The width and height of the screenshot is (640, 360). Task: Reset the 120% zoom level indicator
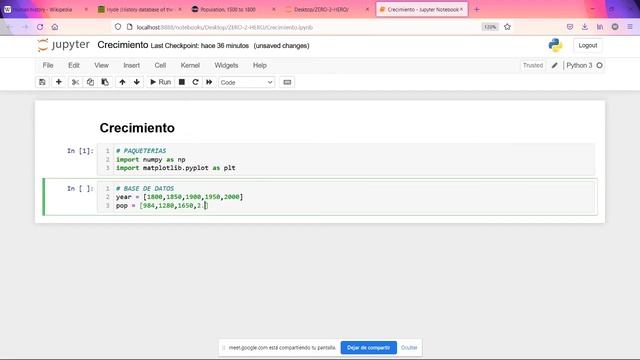(490, 27)
